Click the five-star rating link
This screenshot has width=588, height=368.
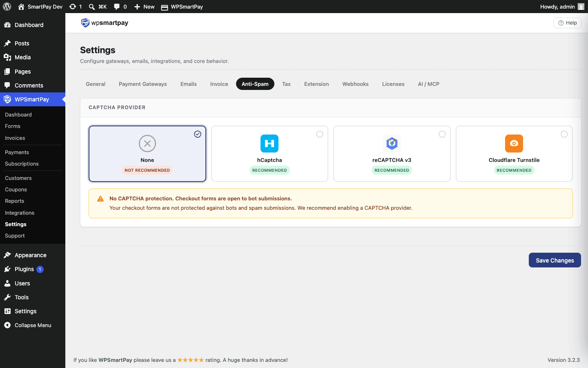coord(191,360)
